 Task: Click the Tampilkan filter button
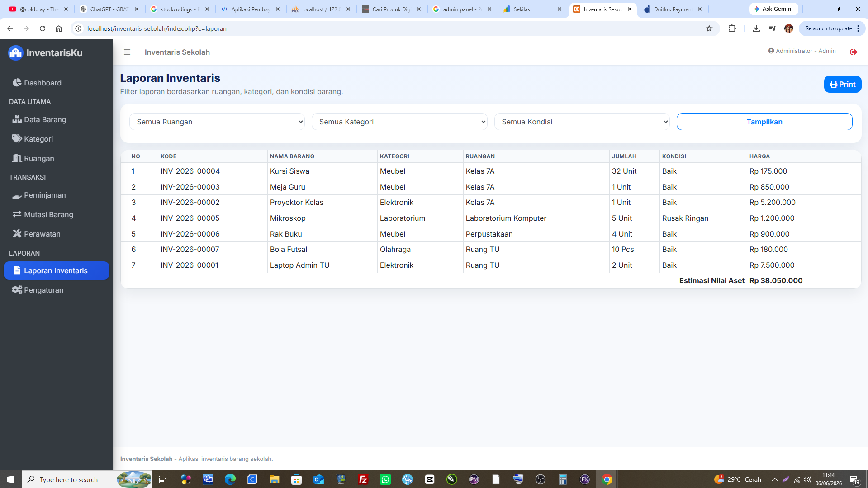(x=764, y=122)
